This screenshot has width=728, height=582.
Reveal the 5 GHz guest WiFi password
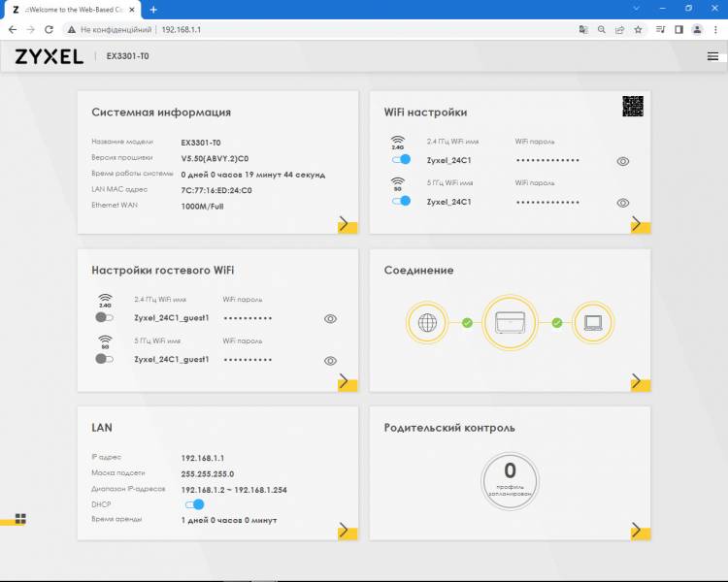[x=331, y=361]
